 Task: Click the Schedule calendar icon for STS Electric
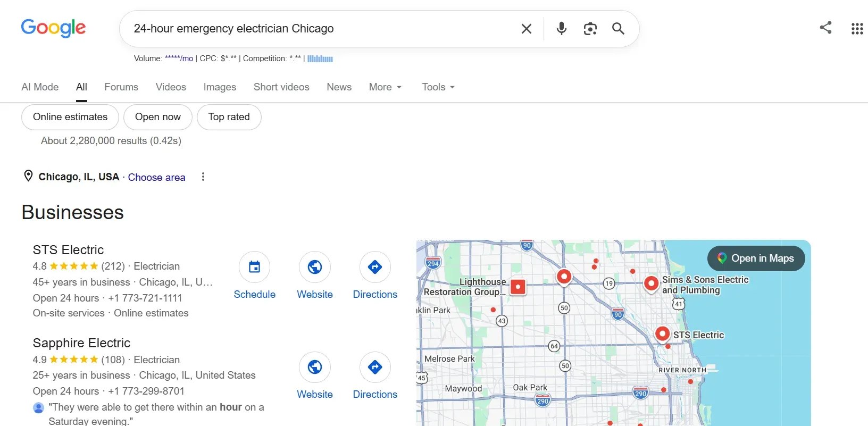(255, 267)
